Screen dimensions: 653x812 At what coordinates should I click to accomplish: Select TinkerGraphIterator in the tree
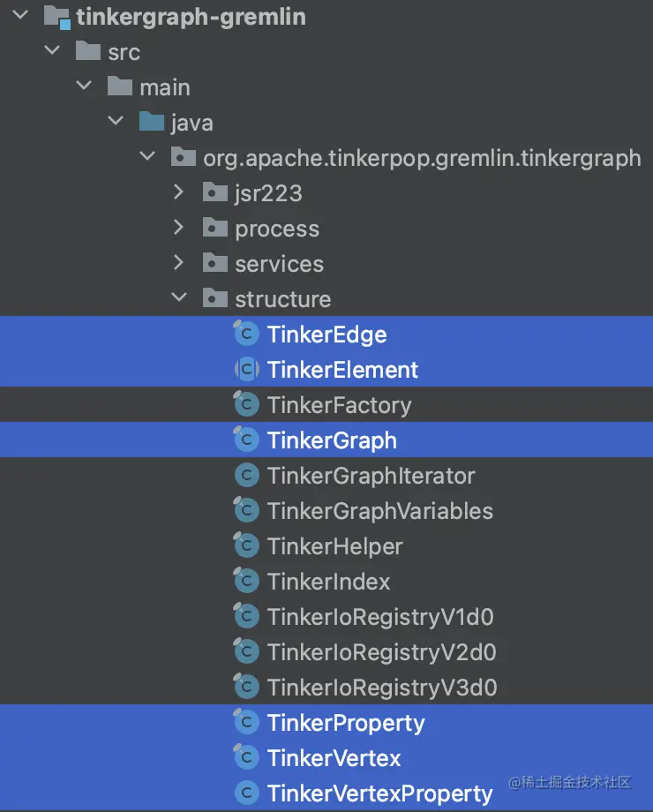[371, 476]
